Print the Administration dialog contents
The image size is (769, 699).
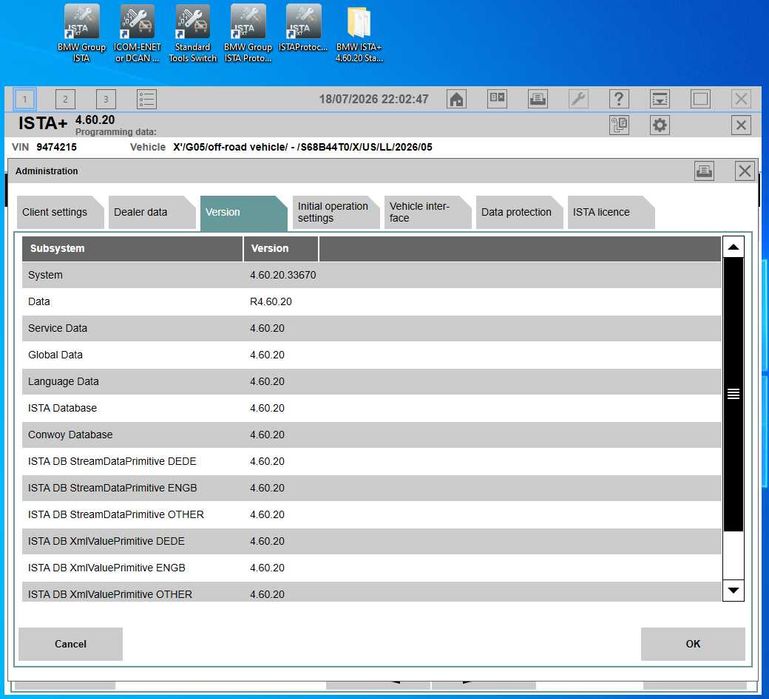(704, 171)
